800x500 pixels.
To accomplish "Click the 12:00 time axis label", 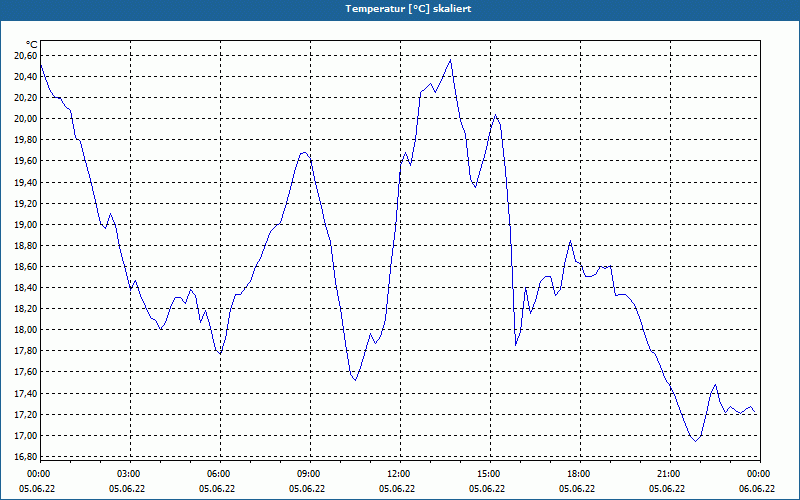I will tap(400, 474).
